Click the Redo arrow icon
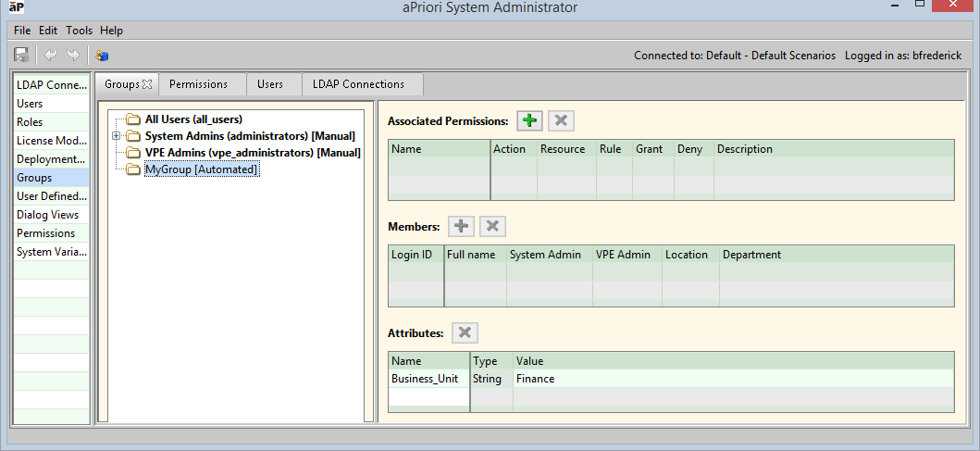This screenshot has height=451, width=980. point(73,56)
